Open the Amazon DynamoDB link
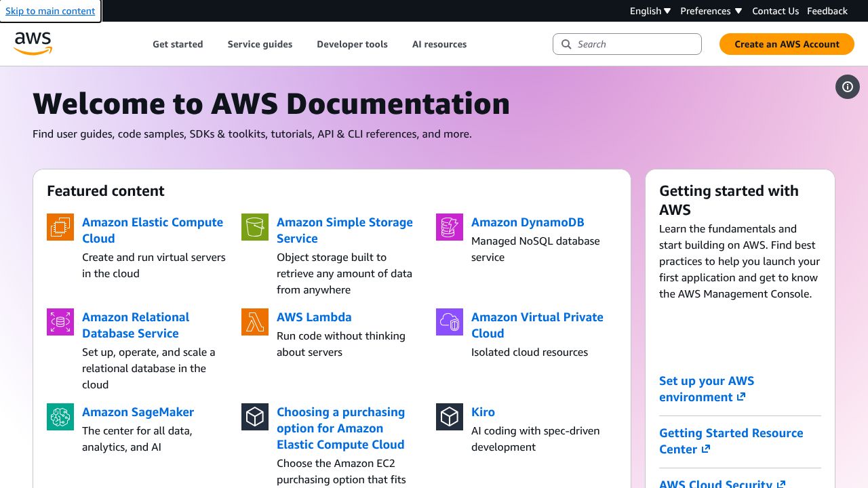Screen dimensions: 868x488 point(528,222)
